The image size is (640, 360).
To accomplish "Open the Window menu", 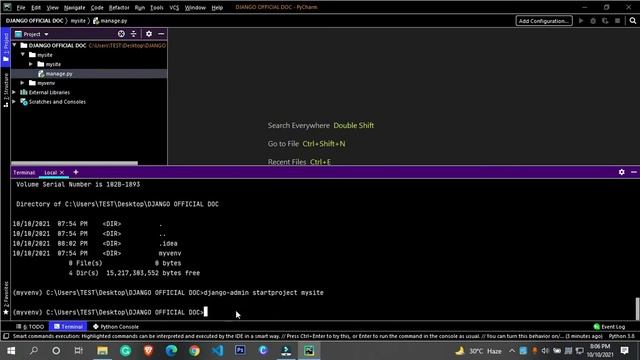I will click(x=195, y=7).
